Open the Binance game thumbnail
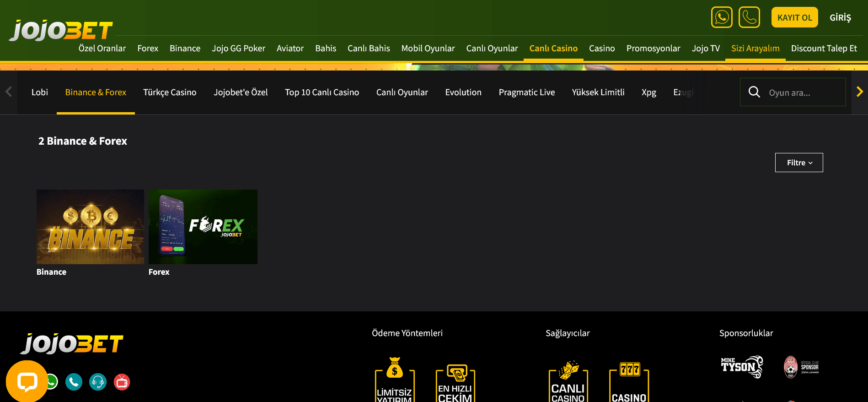 pos(90,227)
